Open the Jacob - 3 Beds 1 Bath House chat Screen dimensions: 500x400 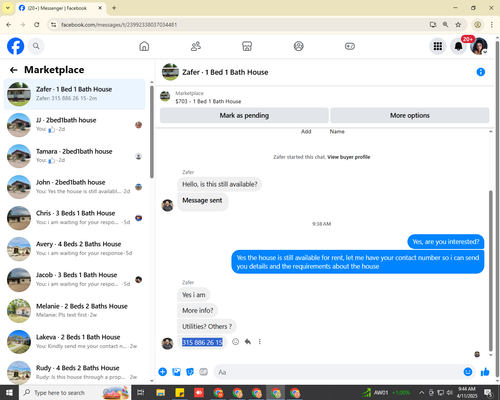(x=74, y=280)
